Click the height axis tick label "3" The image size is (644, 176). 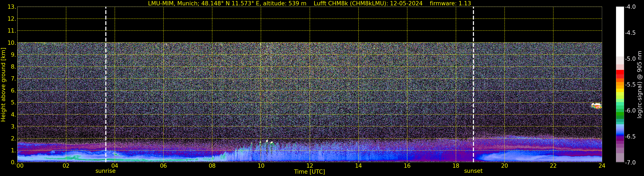13,126
